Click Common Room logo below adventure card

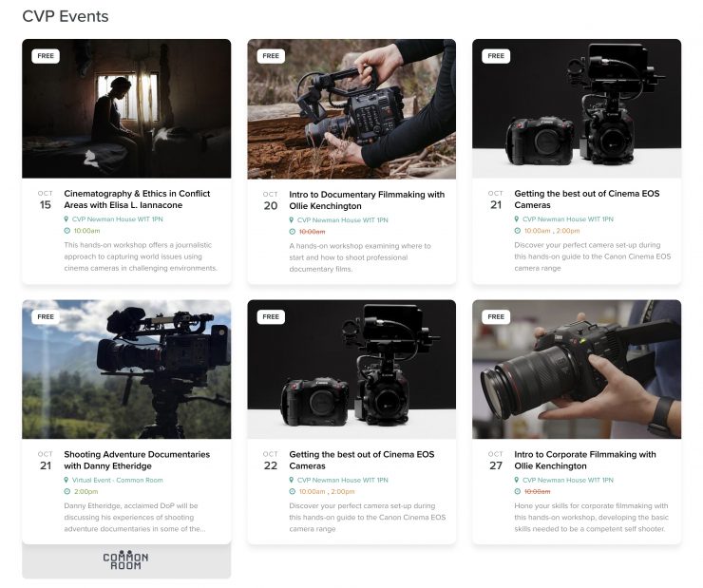pos(125,560)
